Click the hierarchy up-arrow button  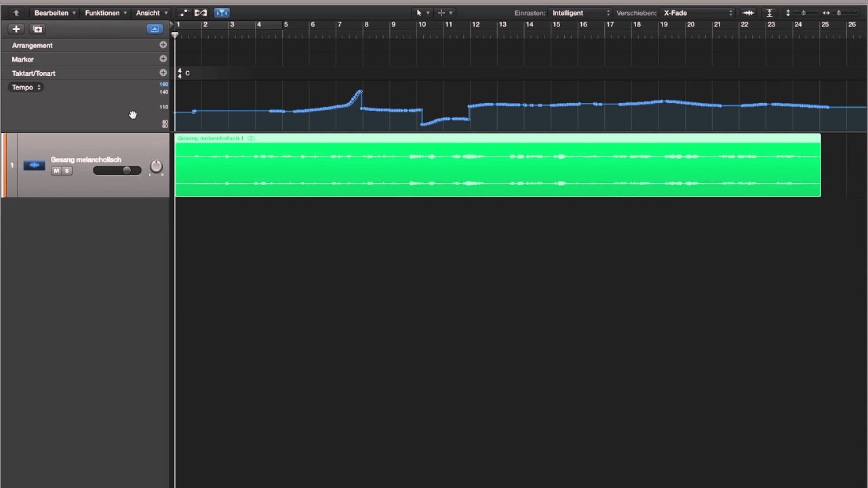[x=16, y=13]
